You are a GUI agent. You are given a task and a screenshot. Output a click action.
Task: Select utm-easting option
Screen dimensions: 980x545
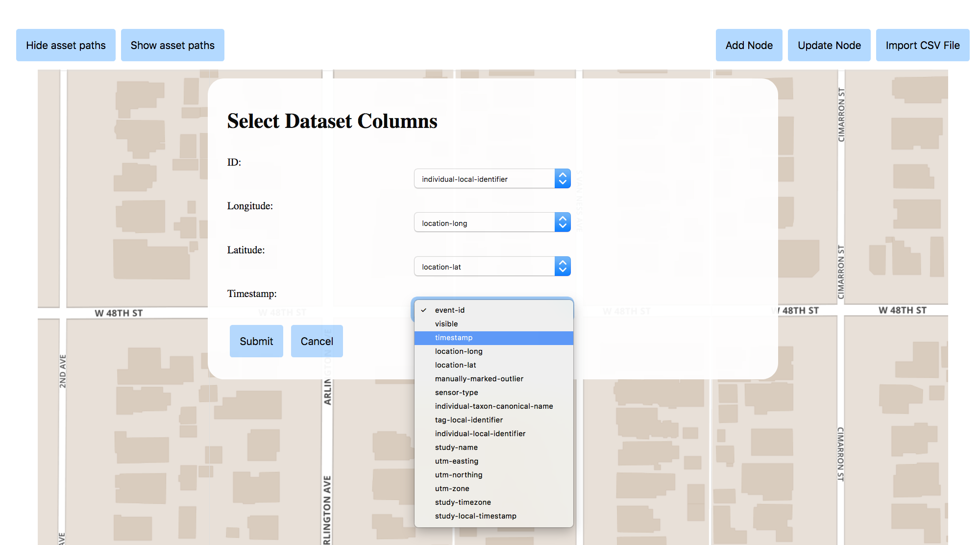pos(457,461)
